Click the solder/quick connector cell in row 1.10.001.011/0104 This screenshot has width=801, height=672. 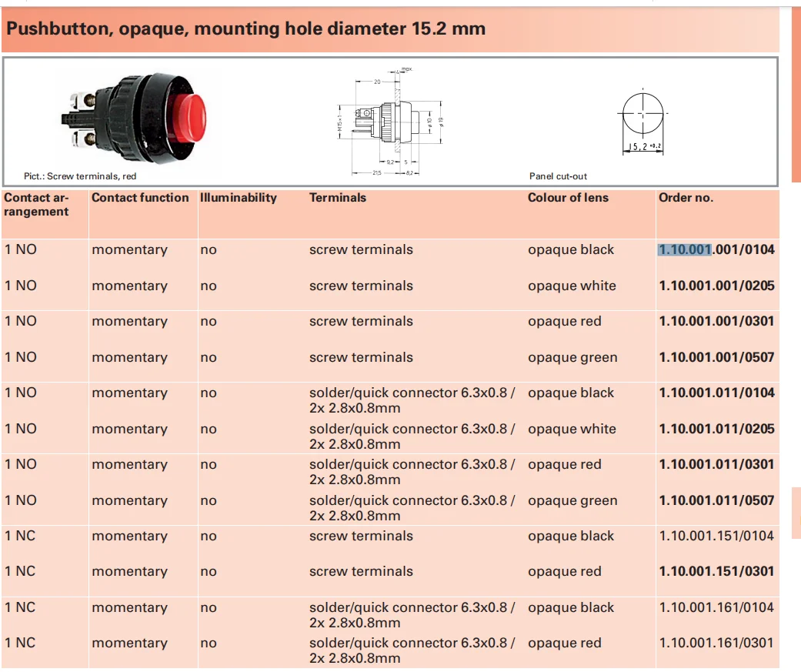(x=412, y=400)
